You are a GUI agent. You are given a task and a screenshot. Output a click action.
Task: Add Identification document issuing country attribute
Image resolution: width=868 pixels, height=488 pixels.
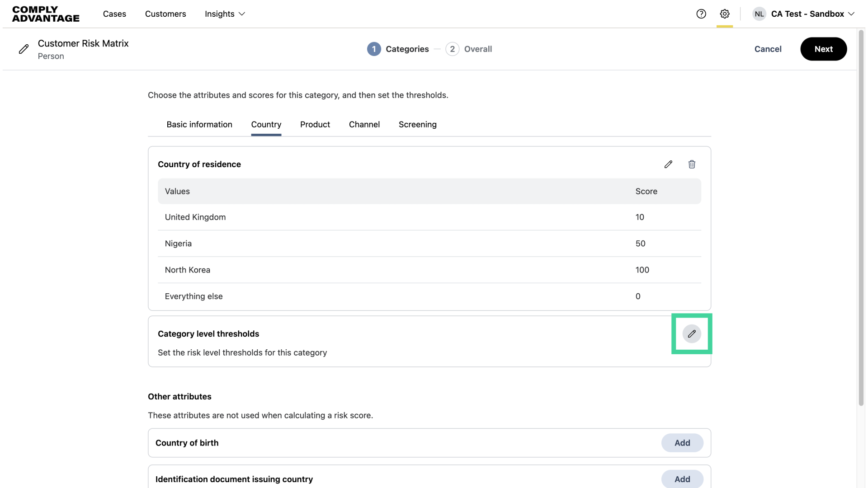682,479
